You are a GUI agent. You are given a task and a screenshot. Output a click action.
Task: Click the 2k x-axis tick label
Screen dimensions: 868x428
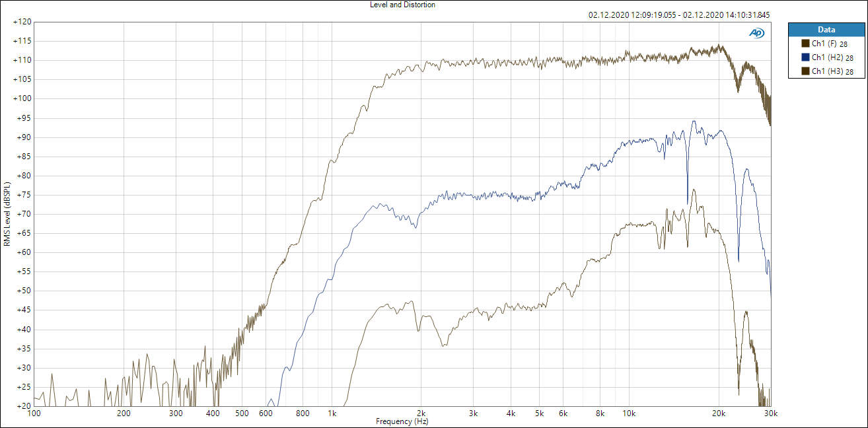click(421, 414)
